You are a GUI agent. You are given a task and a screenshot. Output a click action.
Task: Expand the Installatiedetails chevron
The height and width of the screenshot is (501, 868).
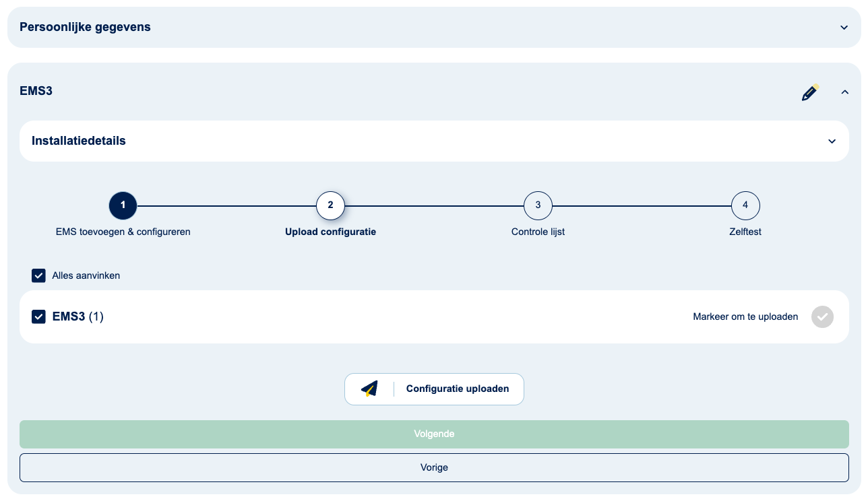click(x=832, y=141)
